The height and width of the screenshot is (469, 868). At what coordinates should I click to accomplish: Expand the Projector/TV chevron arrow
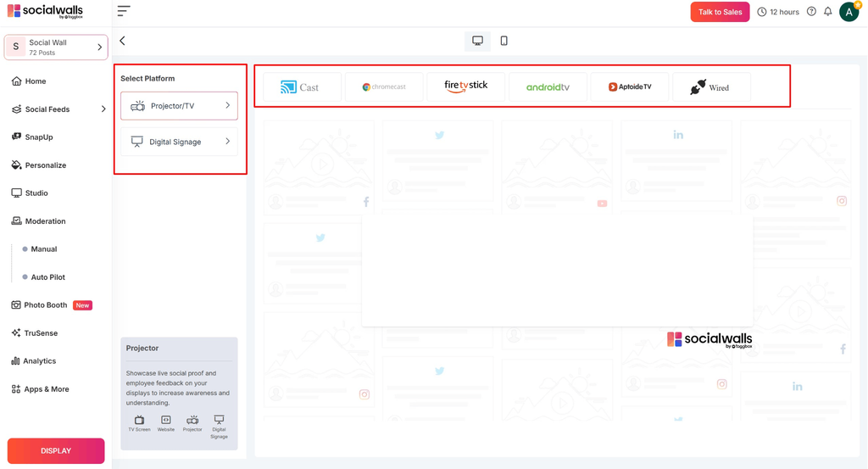click(x=227, y=105)
